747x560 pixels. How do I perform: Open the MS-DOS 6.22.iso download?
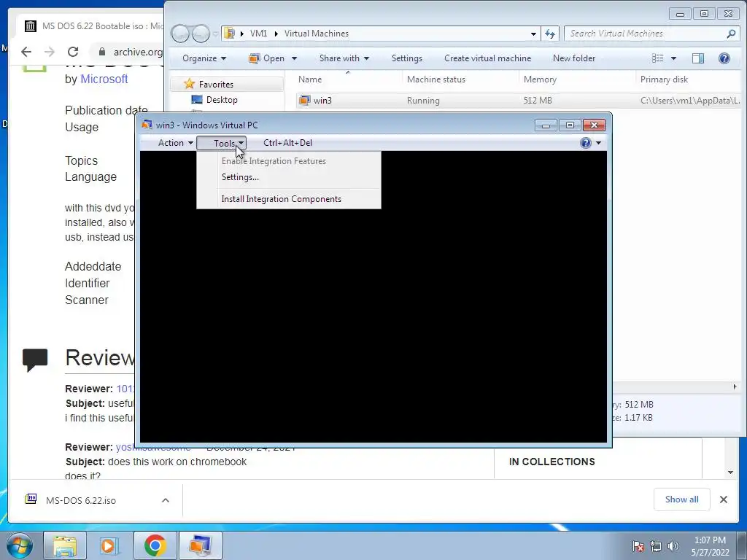click(81, 500)
